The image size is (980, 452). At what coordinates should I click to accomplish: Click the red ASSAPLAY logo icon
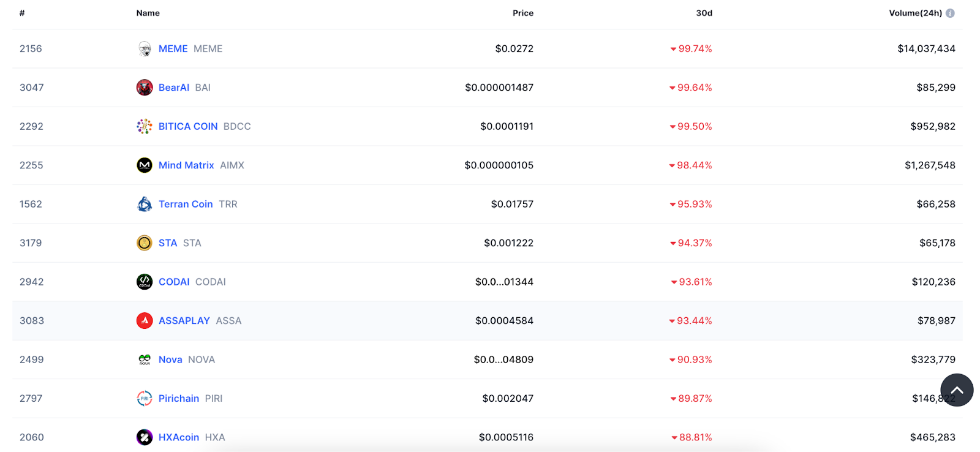pos(145,320)
